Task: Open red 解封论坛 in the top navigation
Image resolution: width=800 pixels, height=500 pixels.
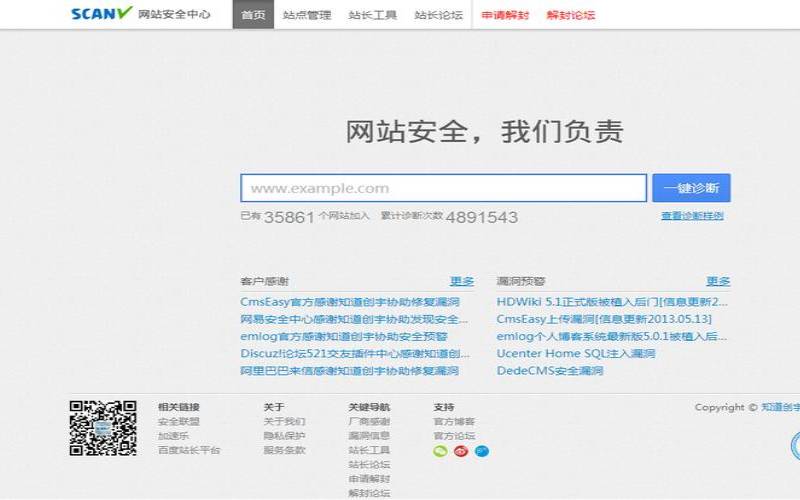Action: click(571, 15)
